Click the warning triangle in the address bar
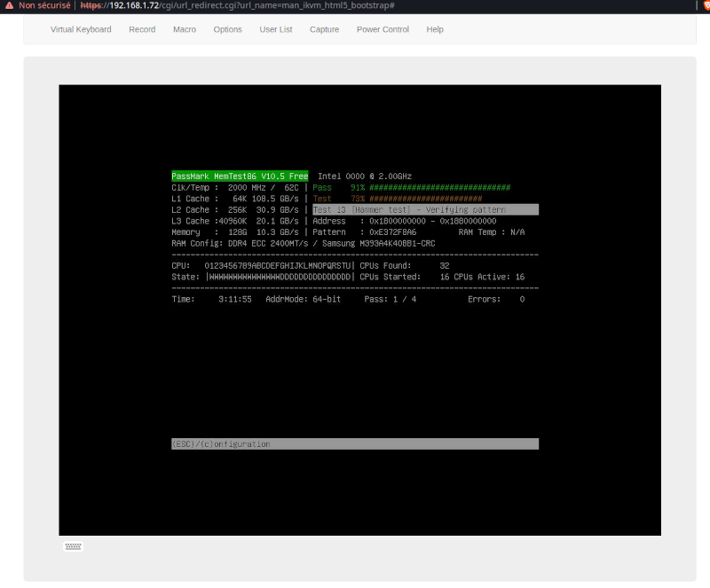 click(x=7, y=5)
